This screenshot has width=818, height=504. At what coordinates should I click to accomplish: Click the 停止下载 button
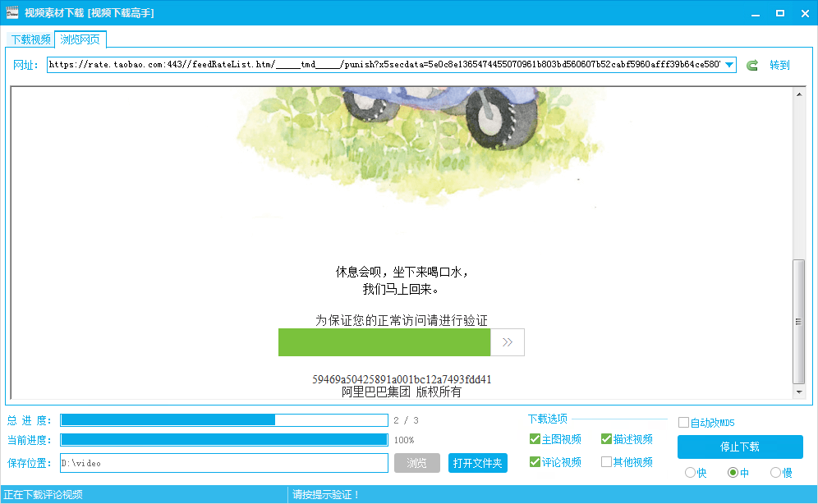tap(740, 447)
